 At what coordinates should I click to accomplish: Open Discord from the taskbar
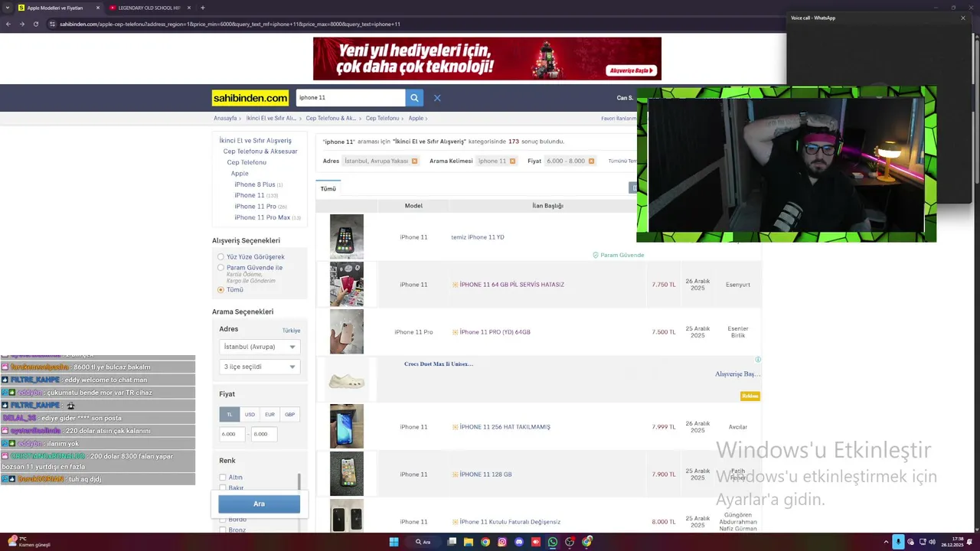[519, 542]
